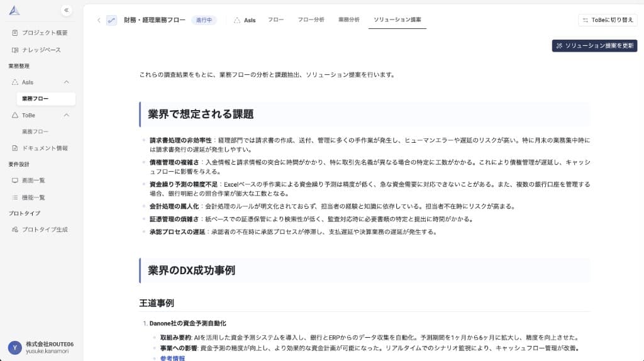Collapse the sidebar with the double-chevron icon
The height and width of the screenshot is (361, 644).
67,10
